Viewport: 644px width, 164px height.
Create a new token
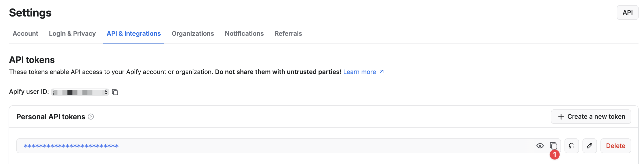point(591,116)
